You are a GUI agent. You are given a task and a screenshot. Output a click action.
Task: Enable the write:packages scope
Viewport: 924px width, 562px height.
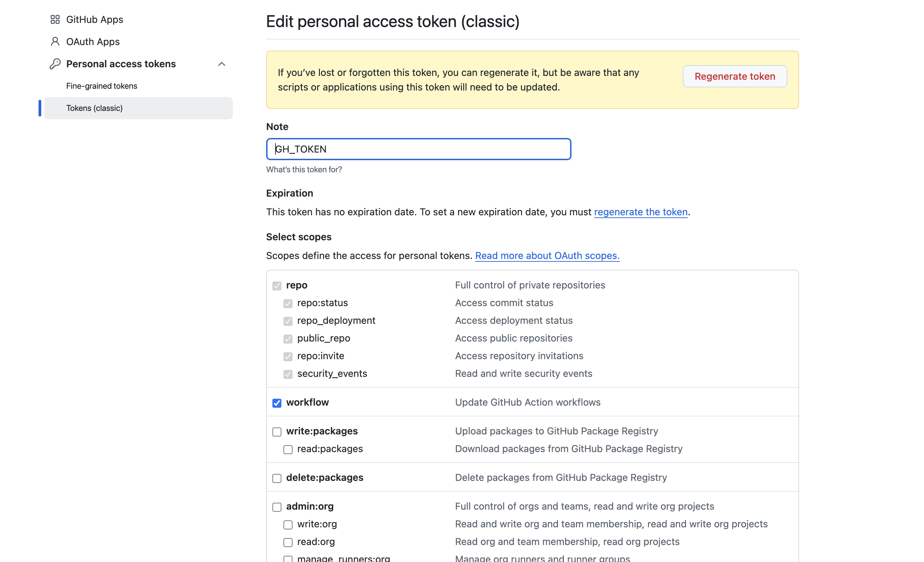tap(277, 432)
